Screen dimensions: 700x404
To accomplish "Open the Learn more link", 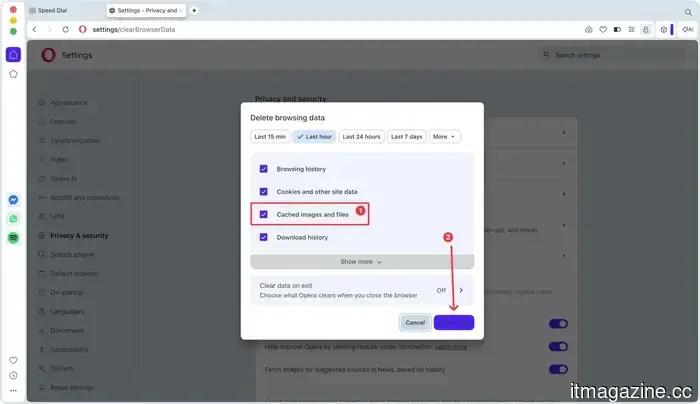I will tap(450, 347).
